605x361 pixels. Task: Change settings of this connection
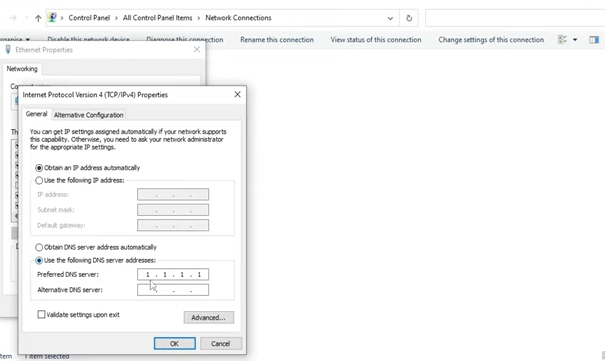point(491,40)
